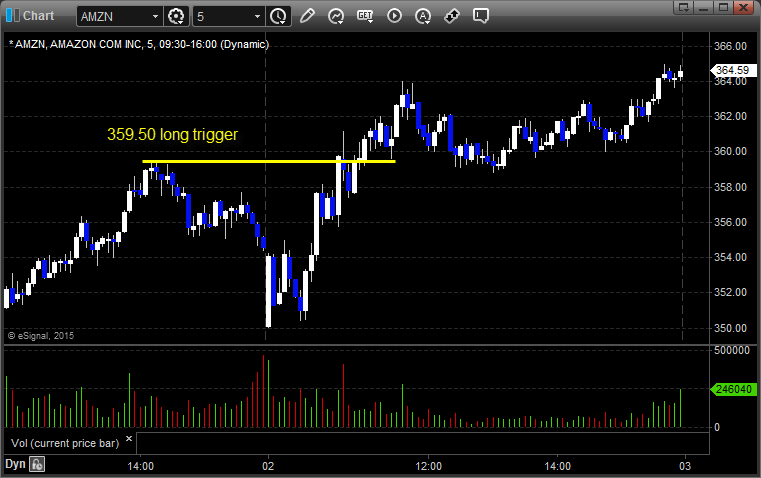Viewport: 761px width, 478px height.
Task: Expand the 5 interval dropdown
Action: [x=257, y=16]
